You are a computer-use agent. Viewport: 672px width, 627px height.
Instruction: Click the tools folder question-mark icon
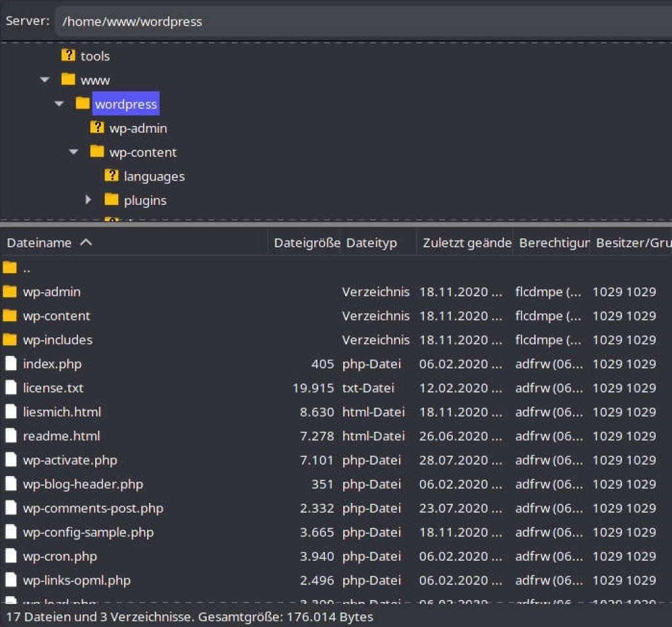pos(68,55)
